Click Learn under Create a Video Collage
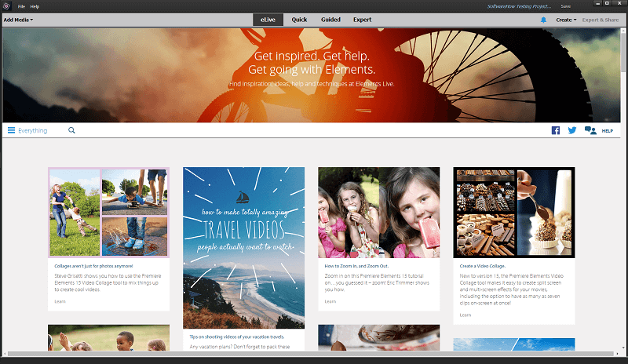Viewport: 628px width, 364px height. [466, 315]
